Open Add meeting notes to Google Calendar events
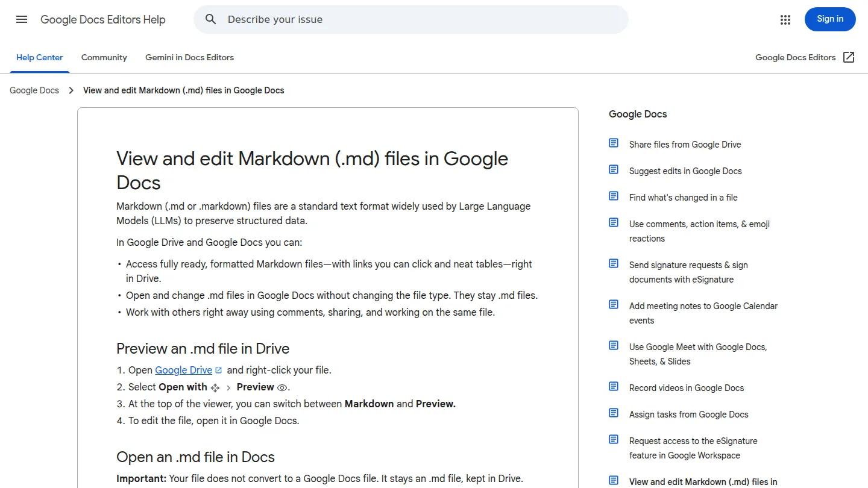 [x=703, y=313]
